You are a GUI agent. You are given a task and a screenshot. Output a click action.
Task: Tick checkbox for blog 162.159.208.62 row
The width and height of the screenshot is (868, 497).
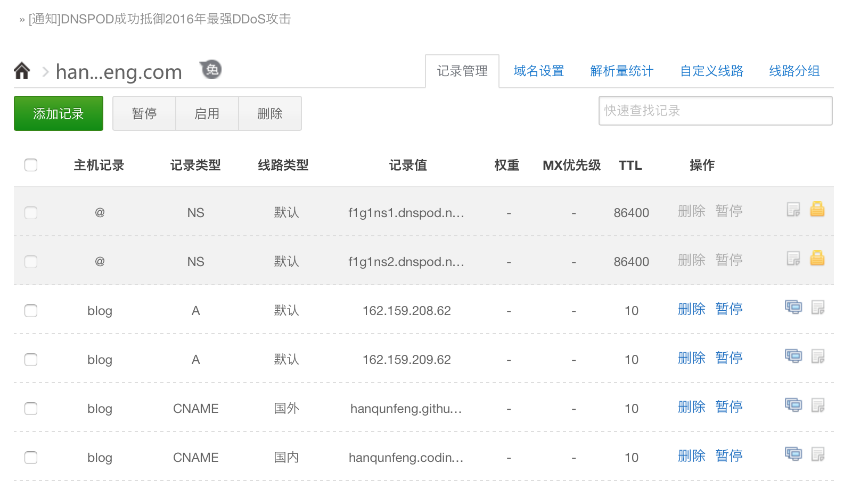(x=31, y=311)
